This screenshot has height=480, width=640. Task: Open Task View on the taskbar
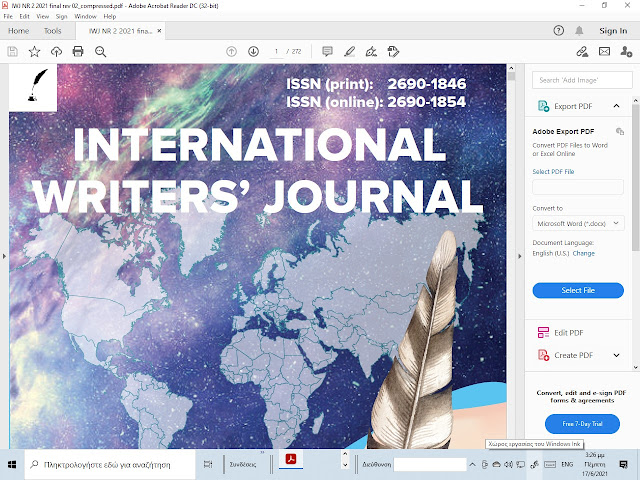208,464
